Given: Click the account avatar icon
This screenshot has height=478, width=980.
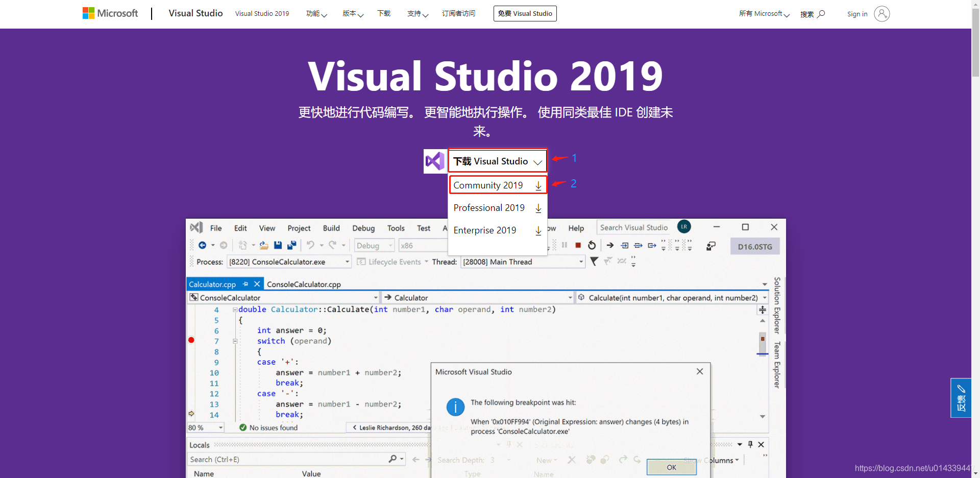Looking at the screenshot, I should coord(881,14).
